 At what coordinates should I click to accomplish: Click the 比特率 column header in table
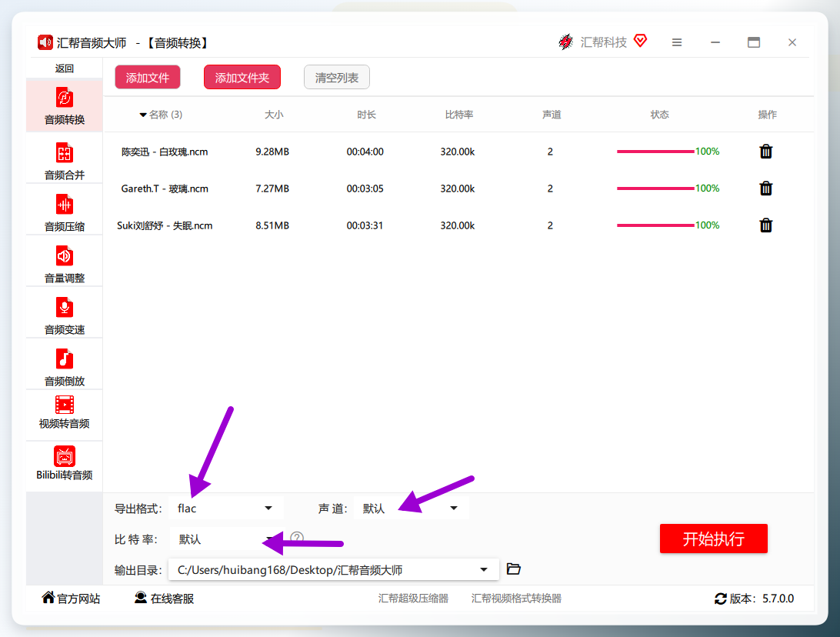(x=459, y=115)
